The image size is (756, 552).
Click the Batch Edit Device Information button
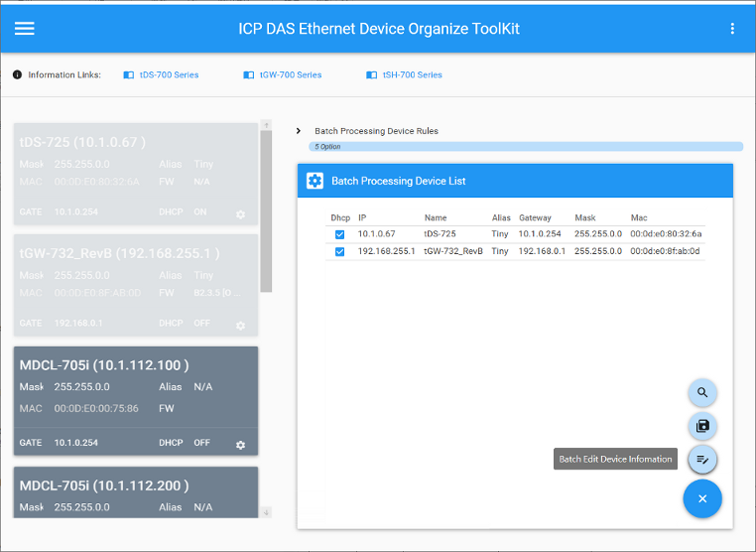(x=702, y=460)
